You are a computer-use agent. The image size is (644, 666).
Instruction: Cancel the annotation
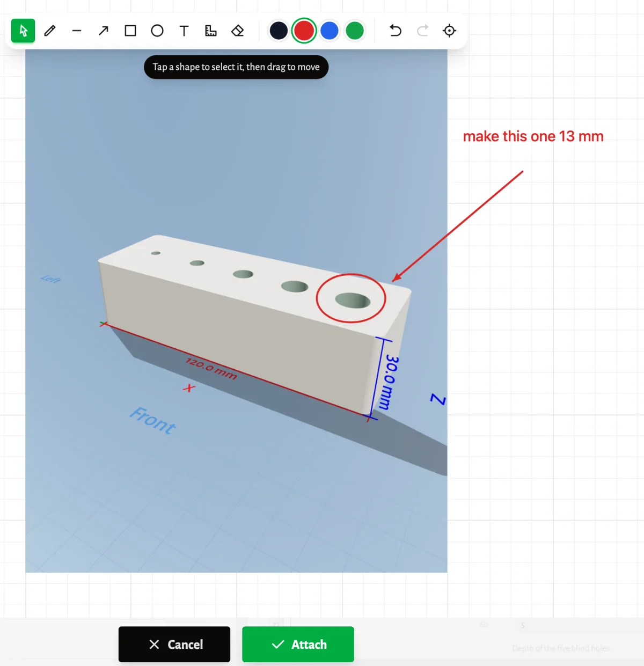pyautogui.click(x=174, y=644)
